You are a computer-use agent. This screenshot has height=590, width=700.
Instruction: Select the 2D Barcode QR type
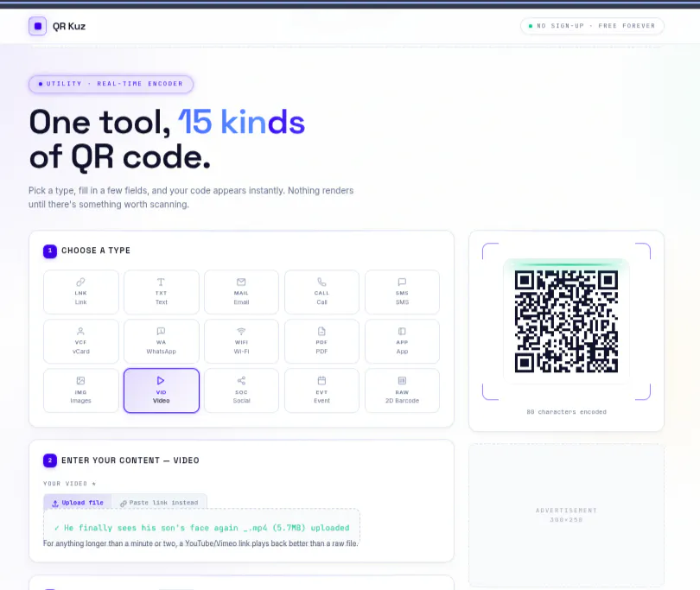pyautogui.click(x=402, y=390)
